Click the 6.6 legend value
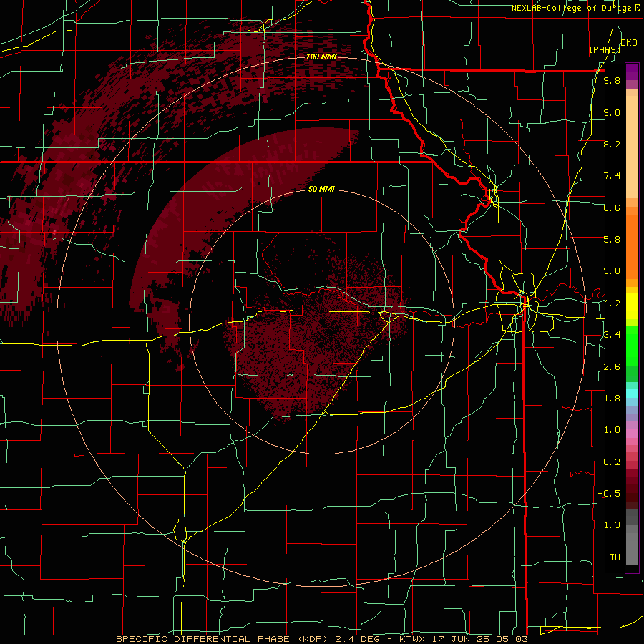Screen dimensions: 644x644 pos(612,208)
